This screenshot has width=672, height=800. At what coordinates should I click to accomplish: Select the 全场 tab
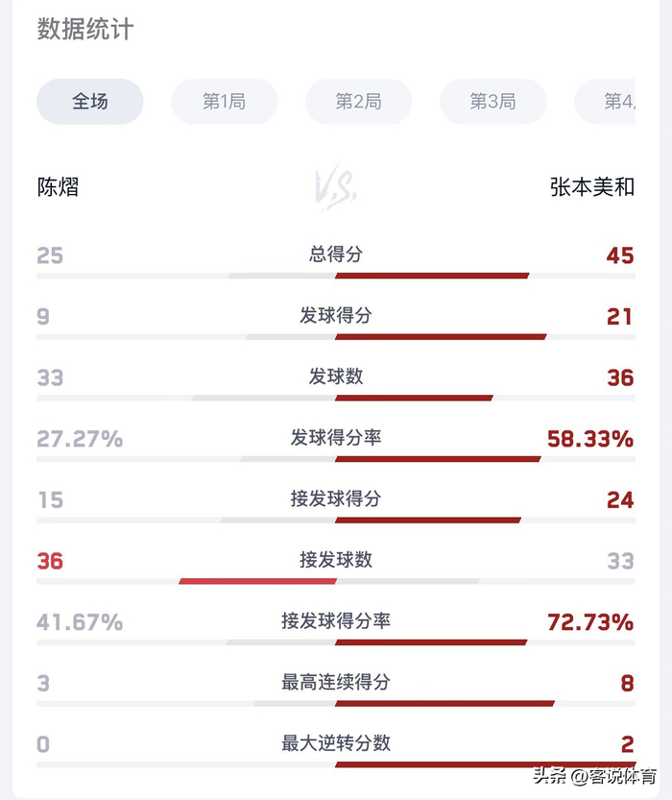tap(89, 102)
